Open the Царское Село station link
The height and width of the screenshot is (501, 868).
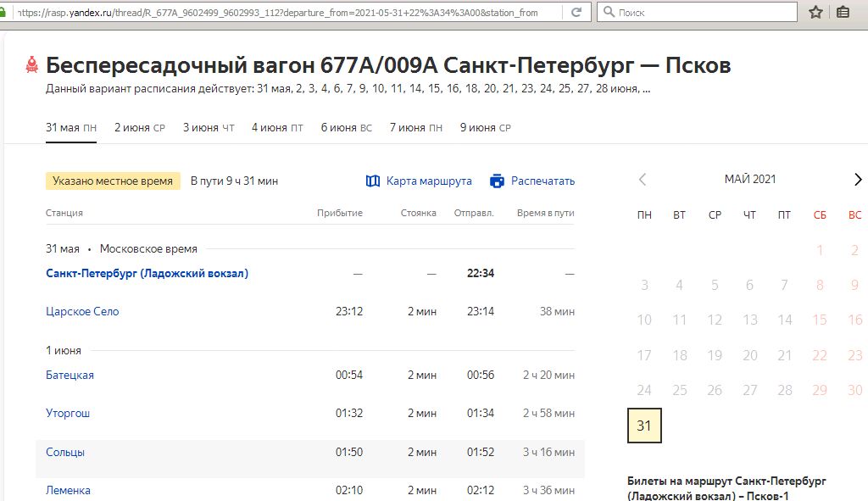[x=82, y=311]
